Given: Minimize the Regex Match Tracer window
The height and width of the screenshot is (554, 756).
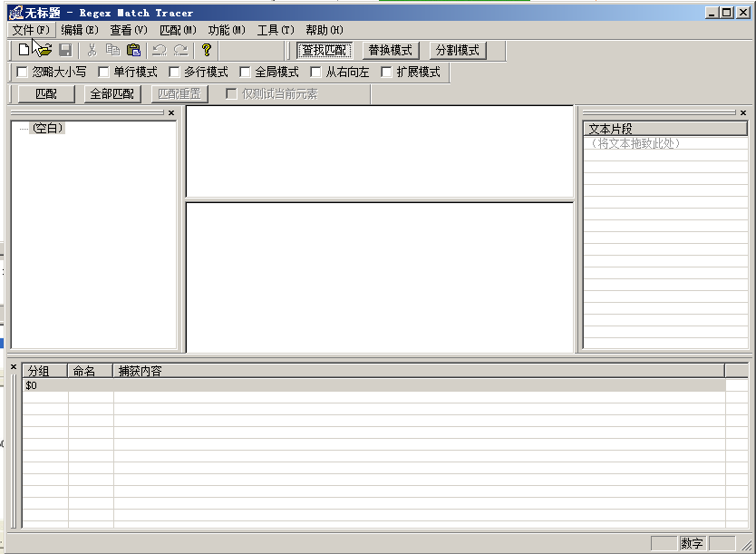Looking at the screenshot, I should (712, 13).
